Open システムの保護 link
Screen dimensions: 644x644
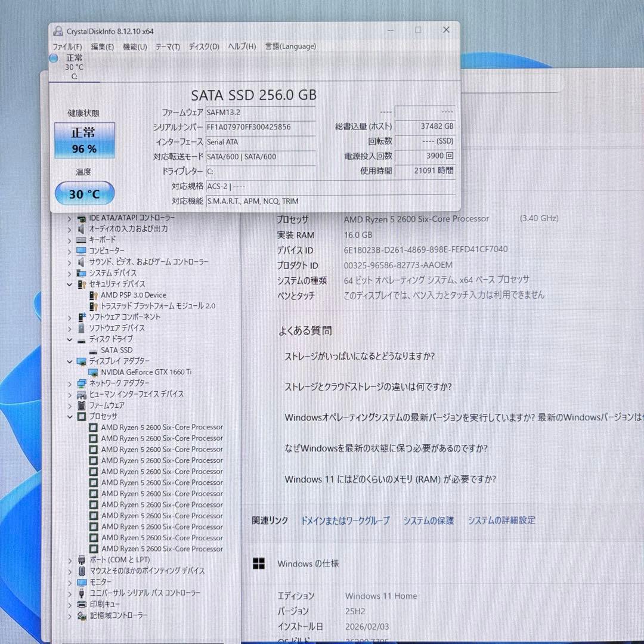coord(428,521)
